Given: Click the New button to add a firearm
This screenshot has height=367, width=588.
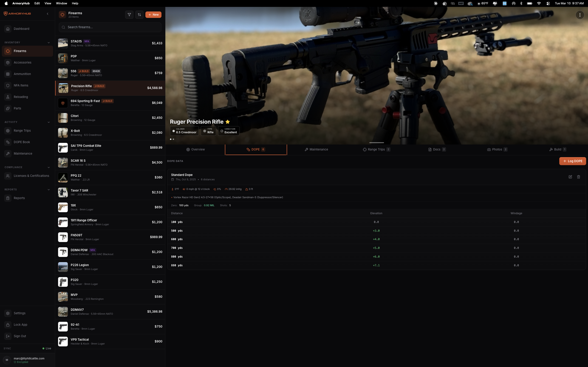Looking at the screenshot, I should point(153,14).
